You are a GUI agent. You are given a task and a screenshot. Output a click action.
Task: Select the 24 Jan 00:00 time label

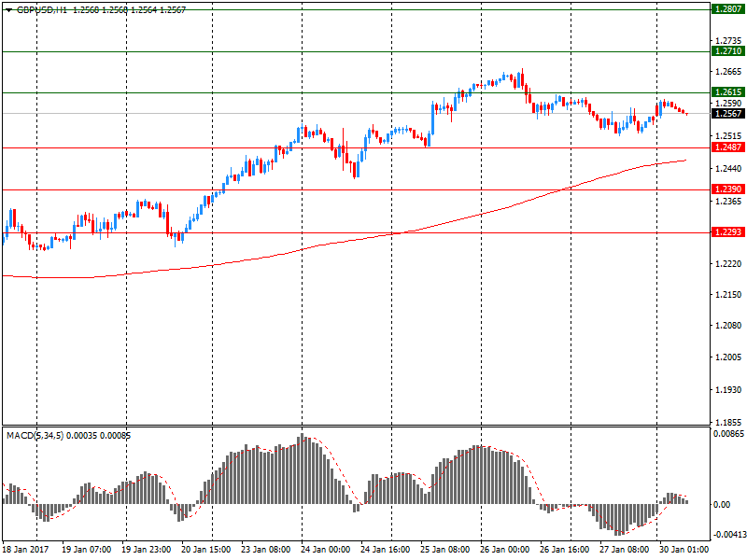coord(325,549)
